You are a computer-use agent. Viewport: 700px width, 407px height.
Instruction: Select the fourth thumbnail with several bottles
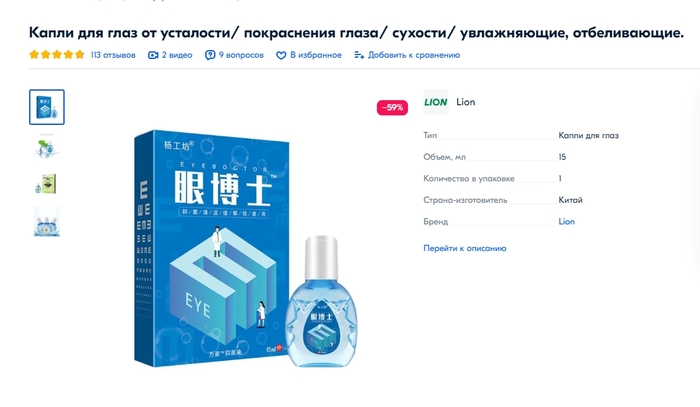46,222
